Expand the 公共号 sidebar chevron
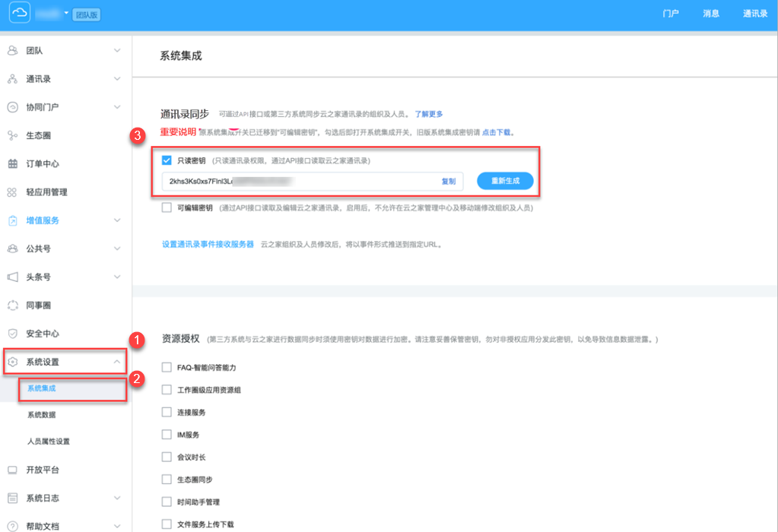This screenshot has width=778, height=532. click(x=117, y=249)
